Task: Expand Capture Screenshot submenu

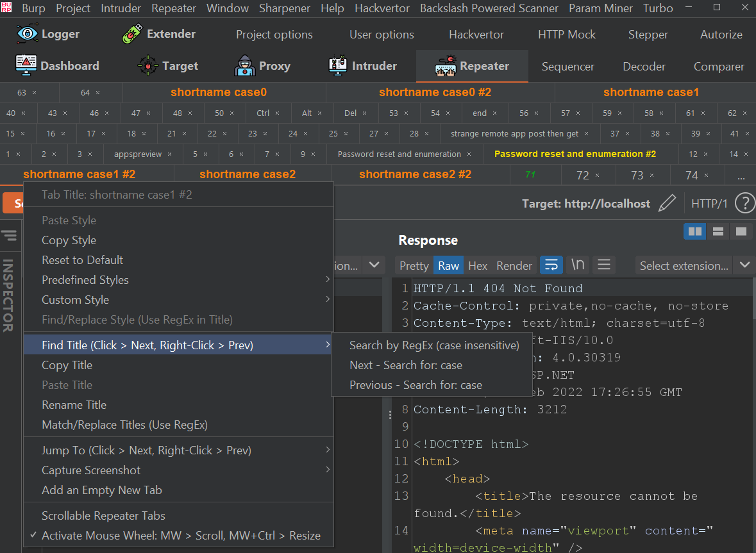Action: 178,470
